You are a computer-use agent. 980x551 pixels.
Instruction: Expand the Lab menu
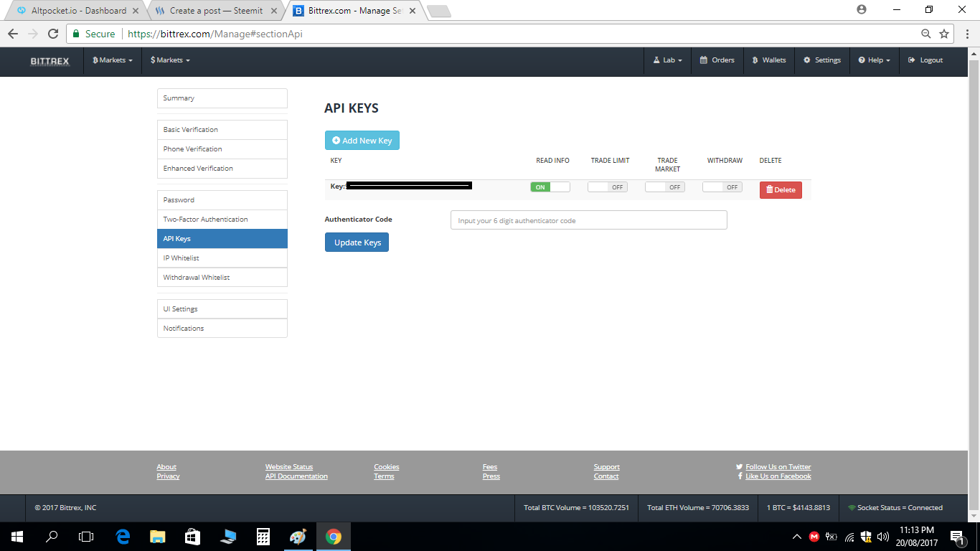[667, 60]
